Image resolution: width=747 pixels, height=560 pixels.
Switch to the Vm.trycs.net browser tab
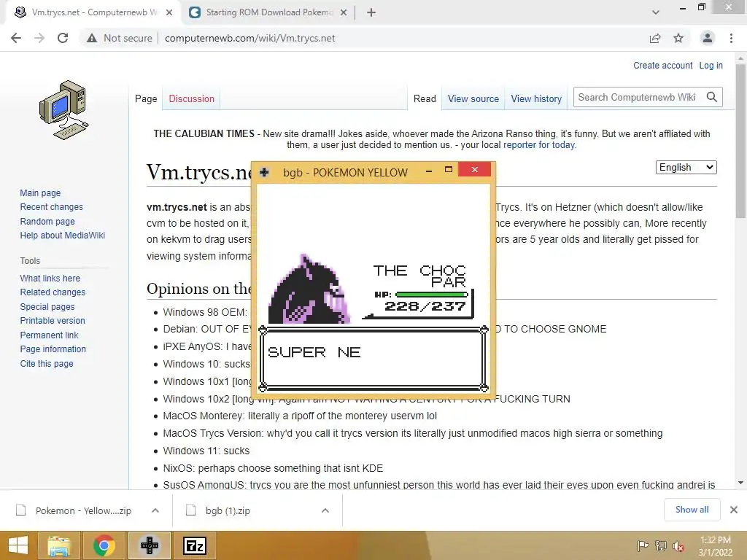(93, 12)
